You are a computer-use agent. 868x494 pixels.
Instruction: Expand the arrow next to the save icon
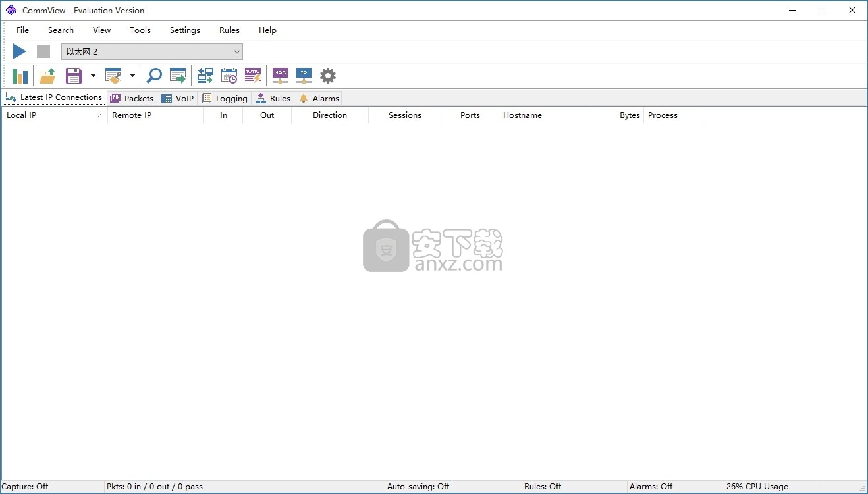(x=93, y=76)
